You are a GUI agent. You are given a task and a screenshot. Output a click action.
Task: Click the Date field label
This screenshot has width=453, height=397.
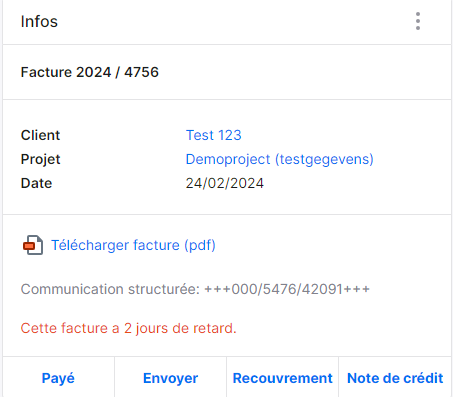tap(36, 183)
